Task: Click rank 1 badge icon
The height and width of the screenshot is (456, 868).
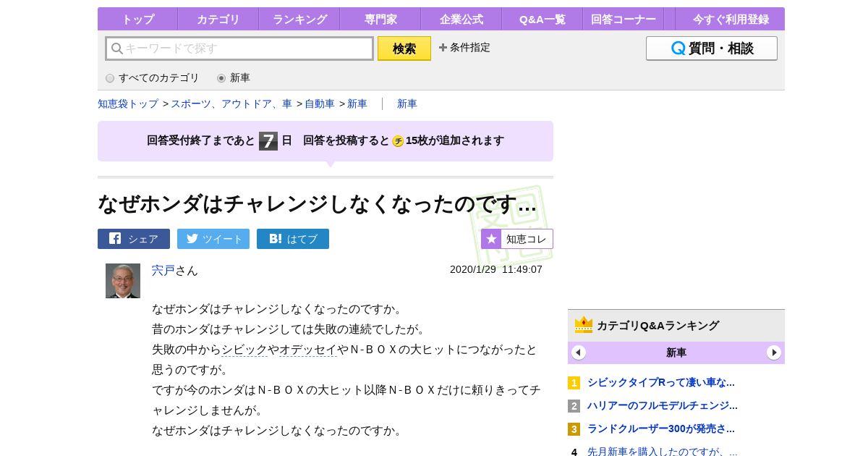Action: coord(574,383)
